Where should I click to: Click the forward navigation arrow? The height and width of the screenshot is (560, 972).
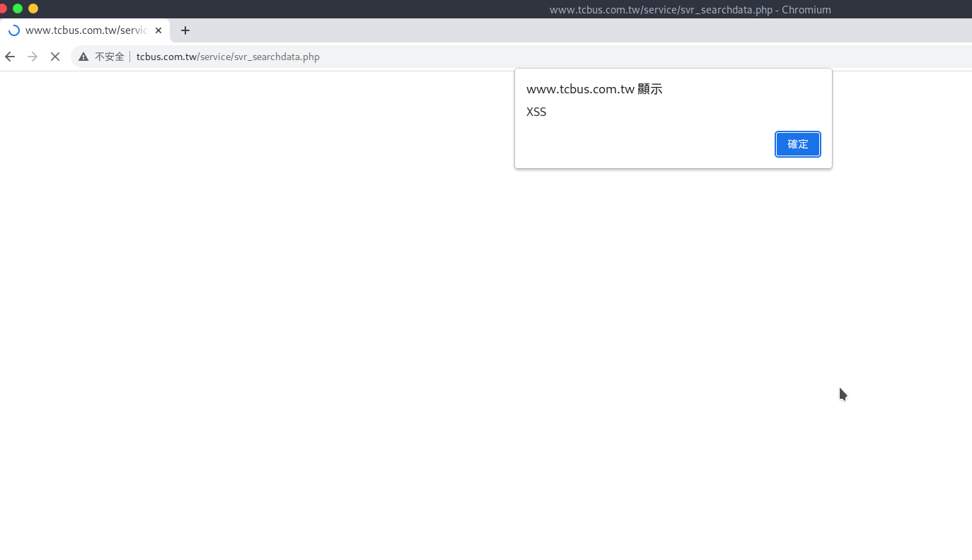pos(33,57)
